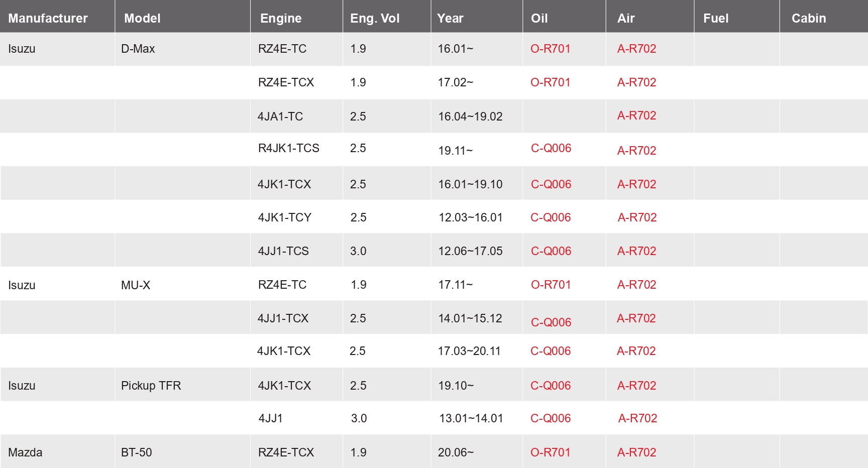Image resolution: width=868 pixels, height=468 pixels.
Task: Select the Eng. Vol column header
Action: [375, 18]
